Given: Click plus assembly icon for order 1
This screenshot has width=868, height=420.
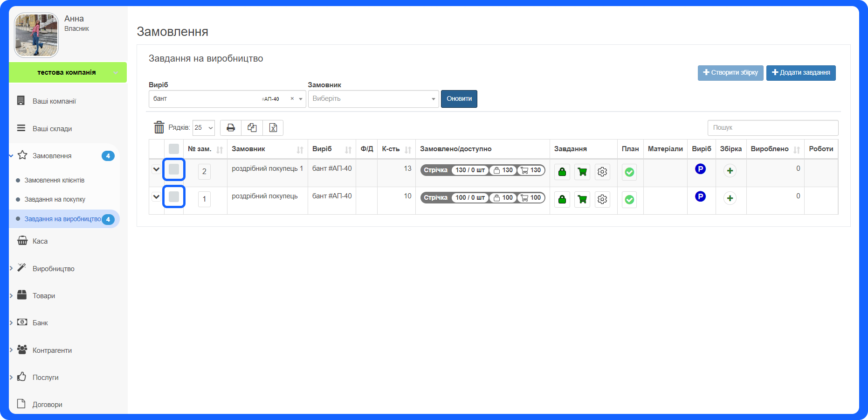Looking at the screenshot, I should click(730, 198).
